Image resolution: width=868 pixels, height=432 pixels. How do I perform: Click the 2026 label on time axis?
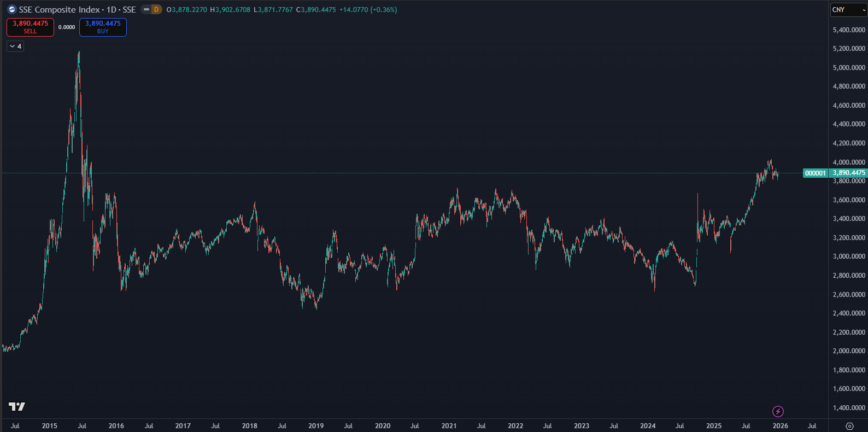click(780, 426)
